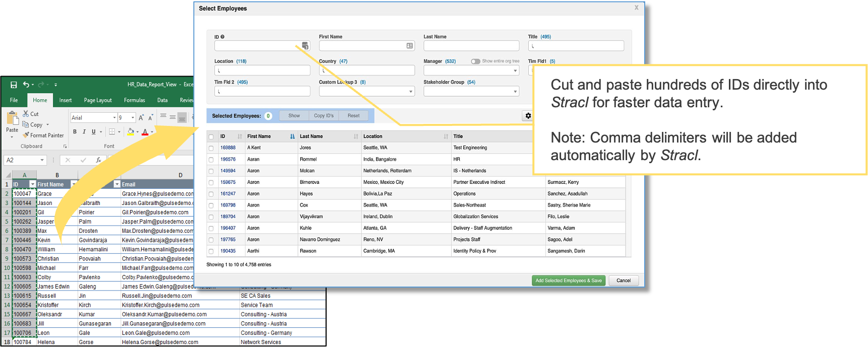Open the Custom Lookup 3 dropdown

(366, 91)
